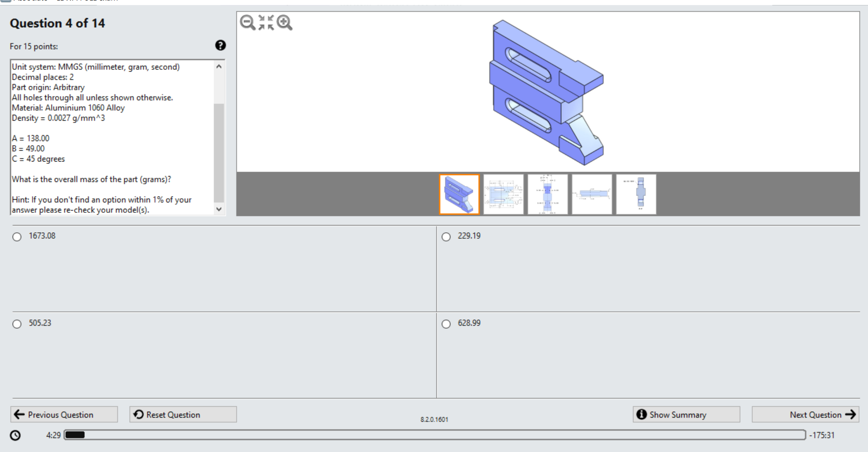
Task: Click the question text scrollbar thumb
Action: click(x=219, y=153)
